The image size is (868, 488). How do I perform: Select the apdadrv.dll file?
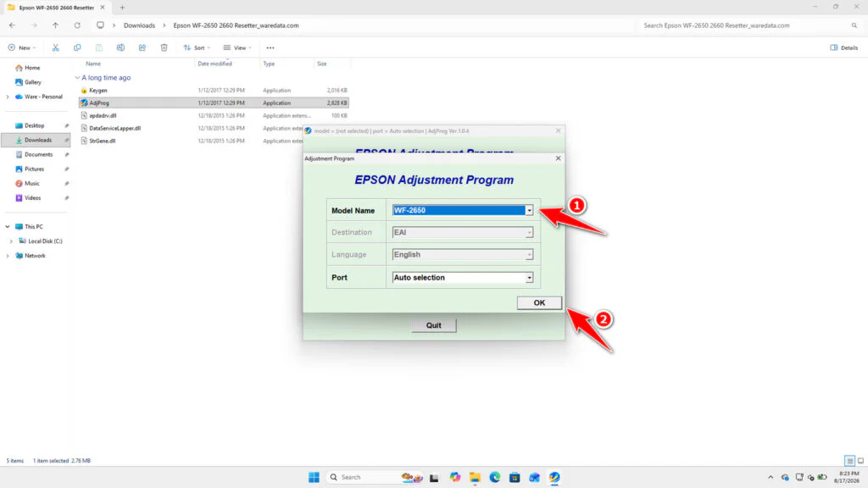[214, 115]
